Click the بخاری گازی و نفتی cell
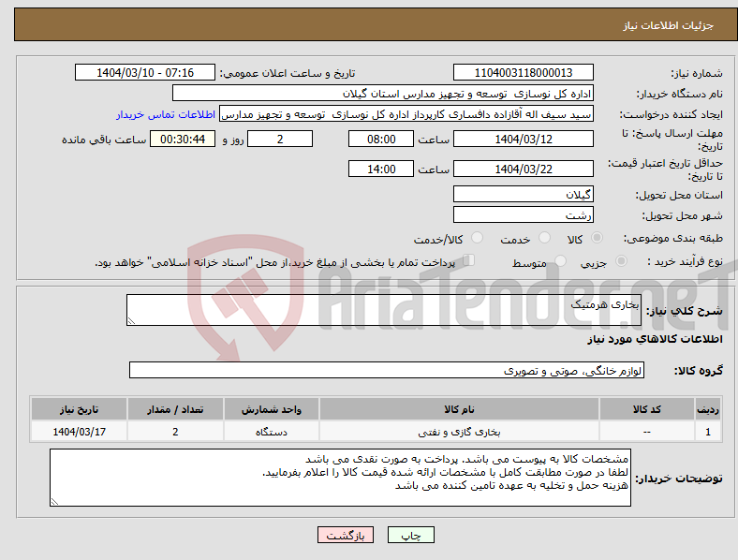 pos(459,432)
